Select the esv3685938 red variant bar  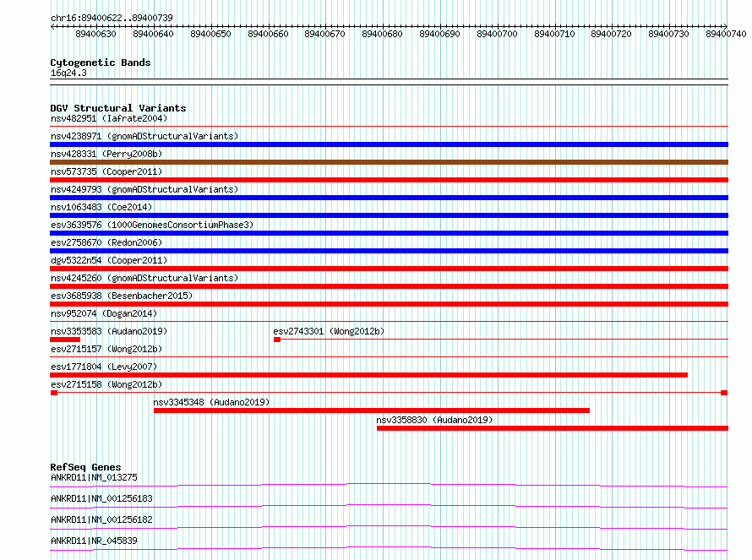[389, 304]
